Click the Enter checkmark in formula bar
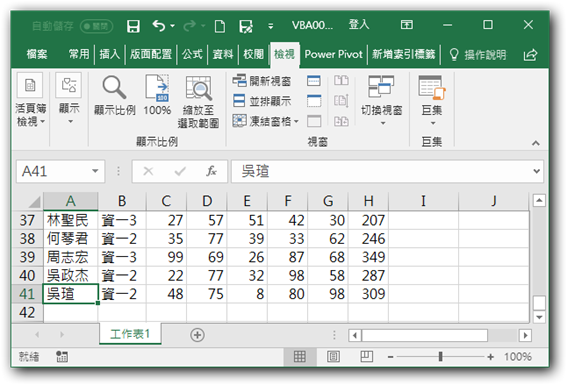The image size is (567, 385). click(x=180, y=171)
